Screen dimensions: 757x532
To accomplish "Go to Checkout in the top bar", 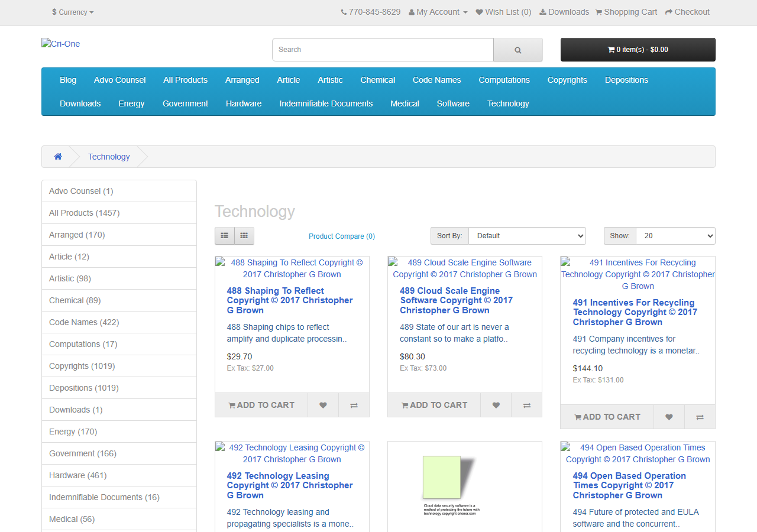I will point(687,12).
